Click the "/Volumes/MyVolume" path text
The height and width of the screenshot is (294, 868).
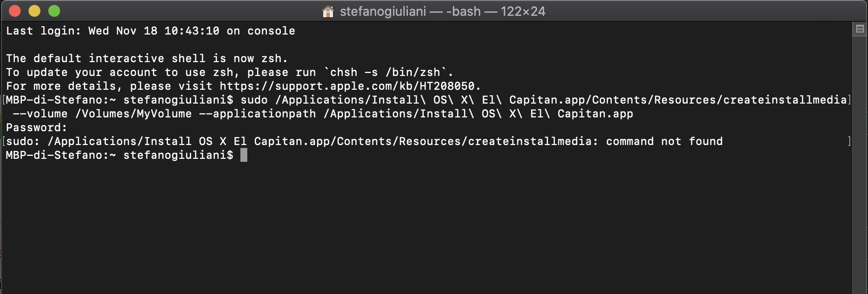134,114
